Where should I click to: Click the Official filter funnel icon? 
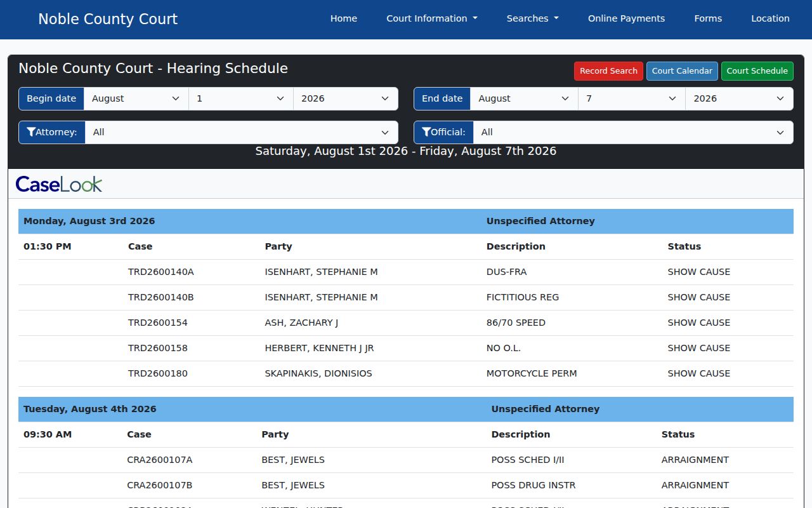coord(426,132)
